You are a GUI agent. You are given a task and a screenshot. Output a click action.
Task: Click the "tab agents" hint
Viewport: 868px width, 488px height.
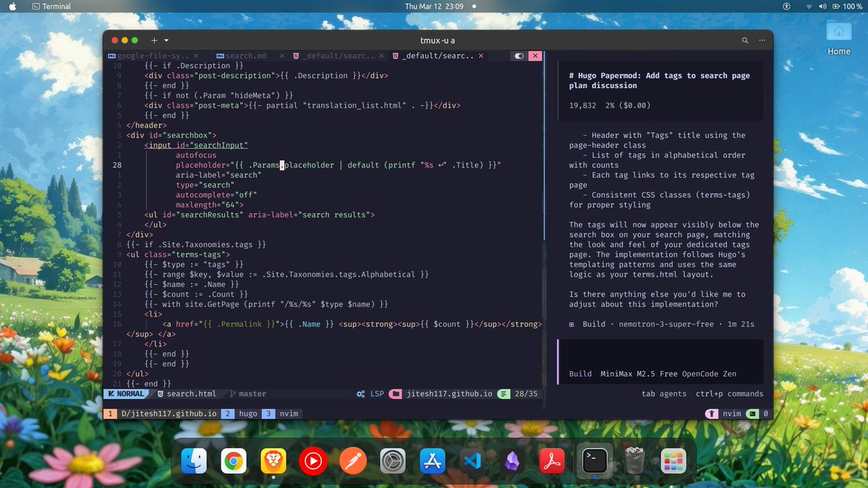(664, 394)
